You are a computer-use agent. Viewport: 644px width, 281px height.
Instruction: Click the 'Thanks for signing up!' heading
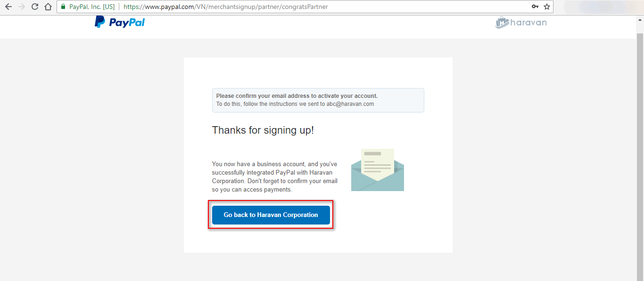[x=263, y=130]
